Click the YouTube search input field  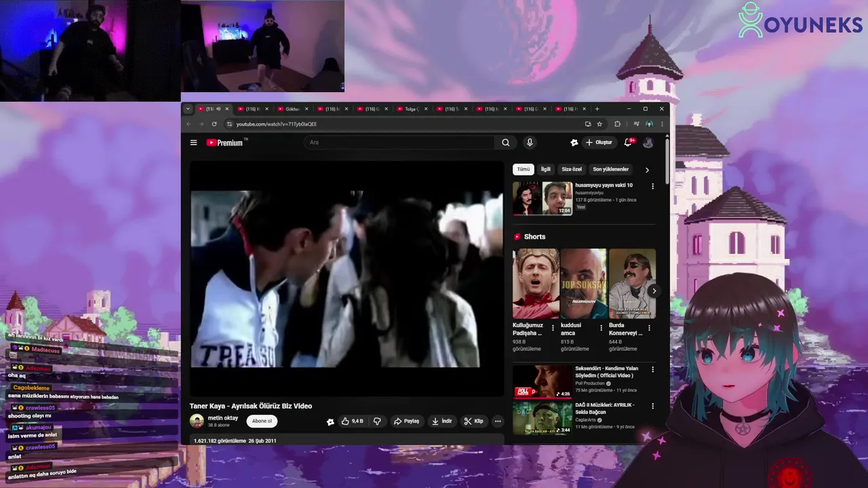400,142
